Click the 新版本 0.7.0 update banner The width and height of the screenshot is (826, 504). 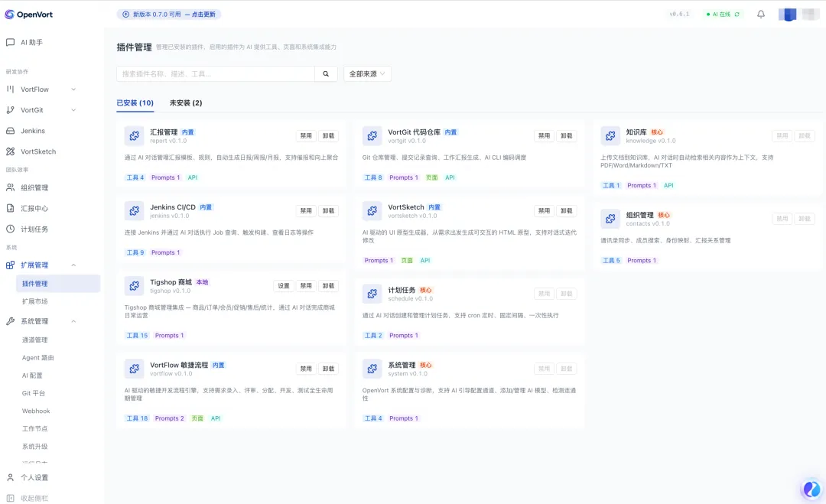(168, 15)
